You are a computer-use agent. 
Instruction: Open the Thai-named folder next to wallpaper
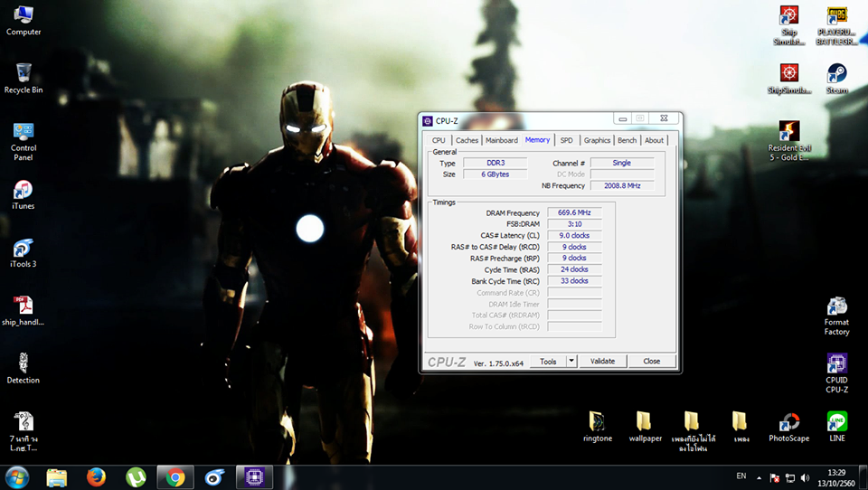693,431
